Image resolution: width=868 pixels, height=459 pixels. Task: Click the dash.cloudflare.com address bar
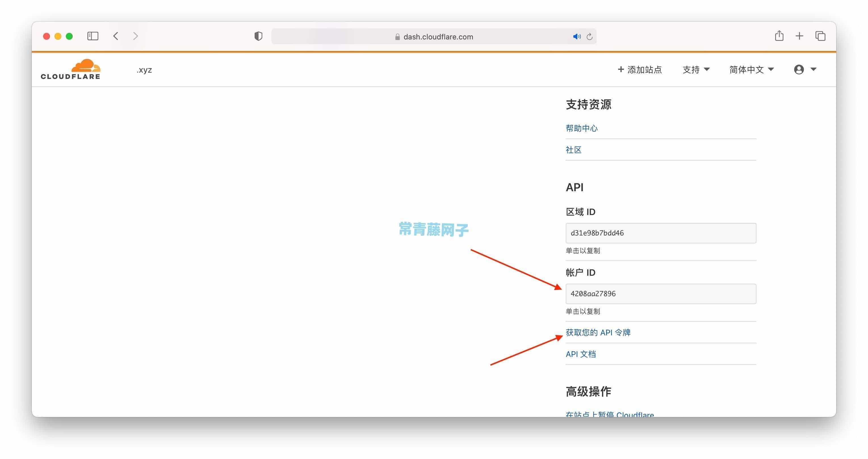click(x=434, y=36)
